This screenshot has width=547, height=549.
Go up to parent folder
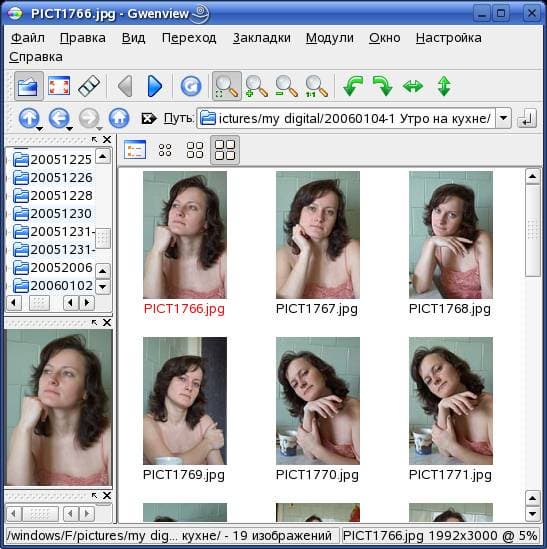(29, 118)
